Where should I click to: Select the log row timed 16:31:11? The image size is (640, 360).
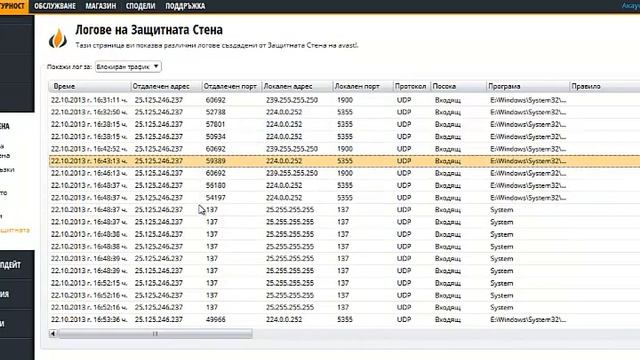coord(344,100)
